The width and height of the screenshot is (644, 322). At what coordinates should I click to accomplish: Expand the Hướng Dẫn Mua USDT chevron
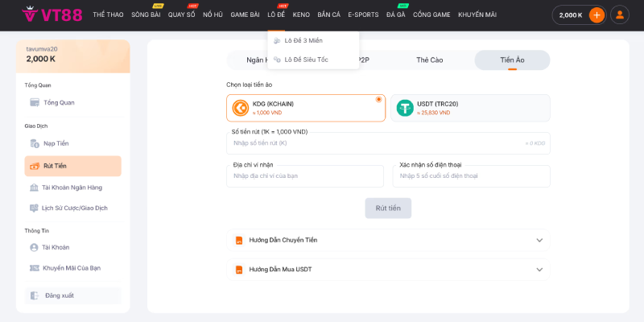[x=539, y=270]
